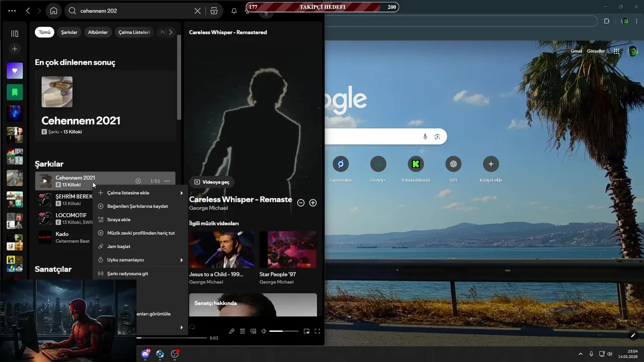Choose Jam başlat in context menu
The image size is (644, 362).
tap(140, 247)
